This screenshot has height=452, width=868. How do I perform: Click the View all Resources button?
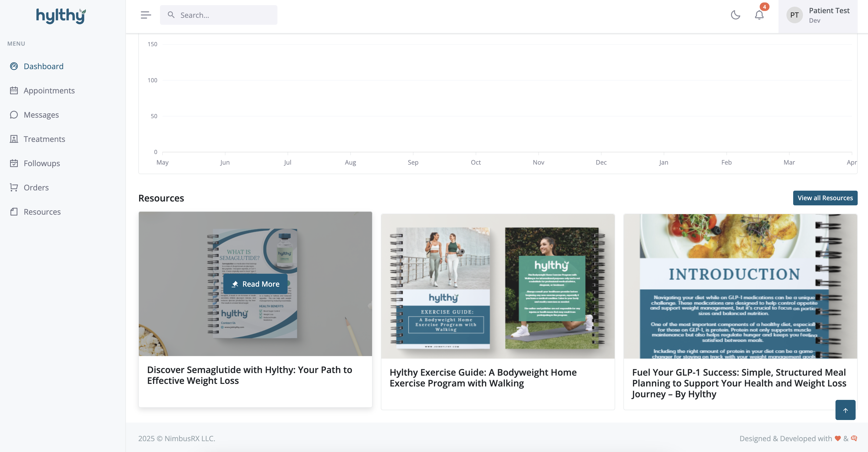(825, 198)
